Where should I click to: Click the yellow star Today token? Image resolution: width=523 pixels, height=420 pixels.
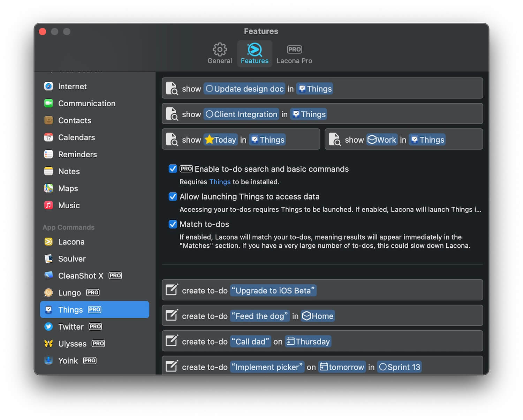tap(220, 140)
